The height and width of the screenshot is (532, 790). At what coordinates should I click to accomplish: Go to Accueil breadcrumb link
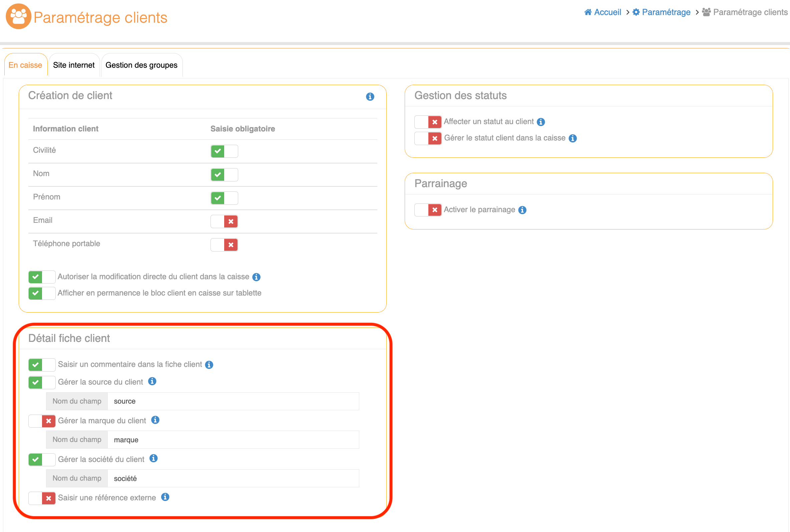607,12
